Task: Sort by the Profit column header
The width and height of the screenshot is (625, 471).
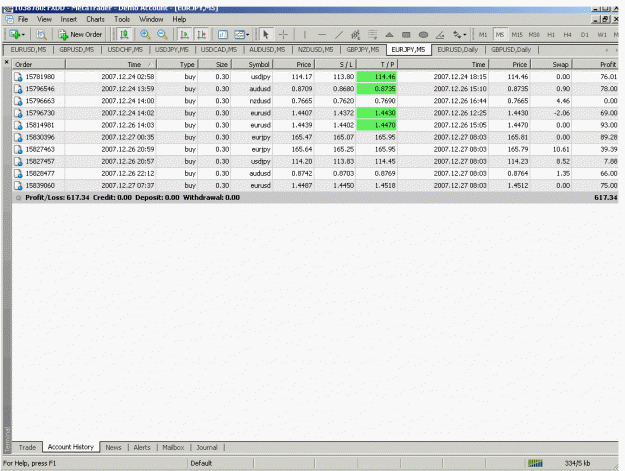Action: 595,64
